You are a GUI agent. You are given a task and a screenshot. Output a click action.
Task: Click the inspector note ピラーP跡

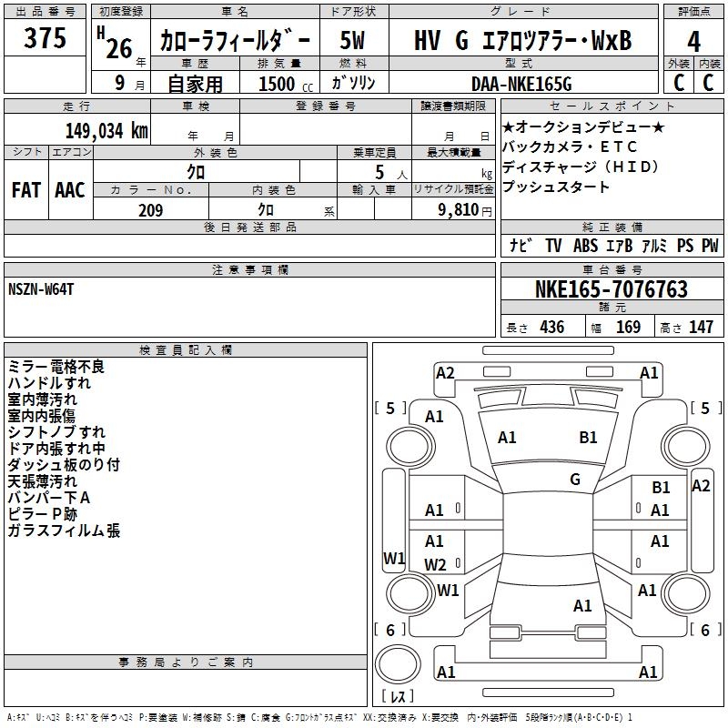tap(42, 514)
